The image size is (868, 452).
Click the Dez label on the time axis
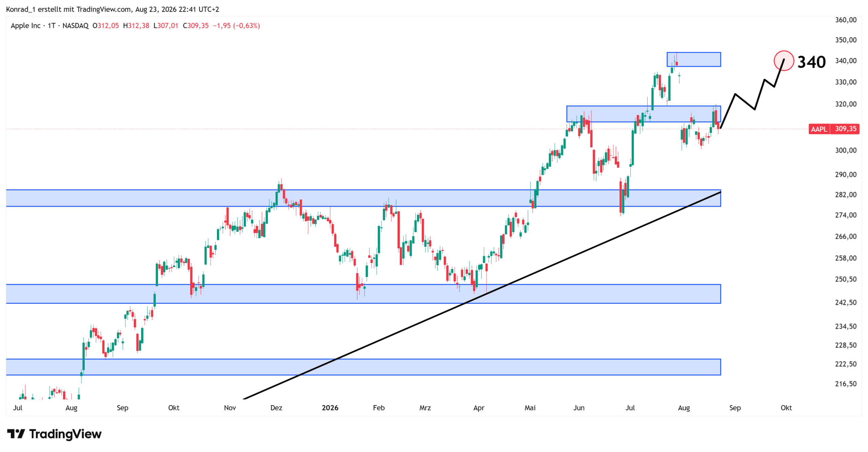coord(276,408)
